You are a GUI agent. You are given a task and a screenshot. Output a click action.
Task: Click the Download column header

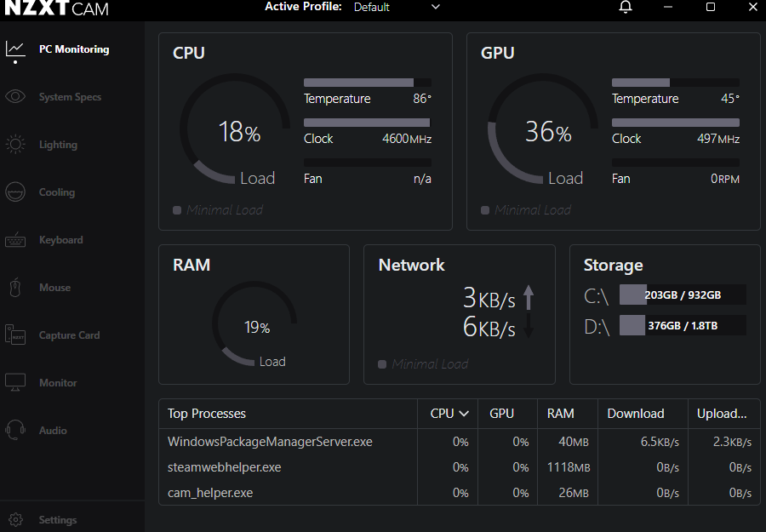[x=635, y=414]
